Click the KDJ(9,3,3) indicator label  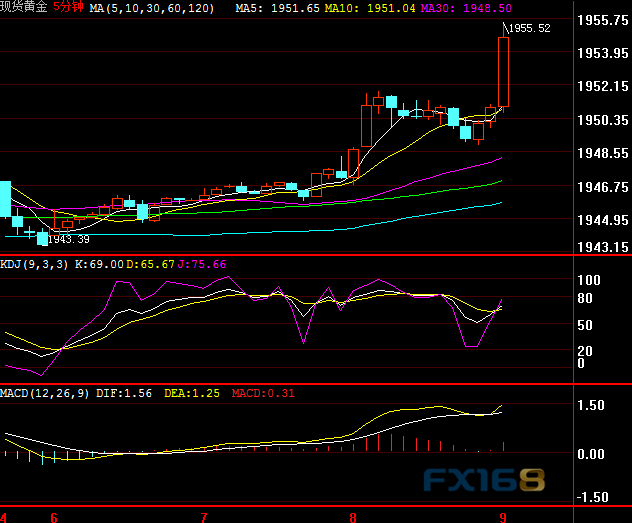(34, 264)
